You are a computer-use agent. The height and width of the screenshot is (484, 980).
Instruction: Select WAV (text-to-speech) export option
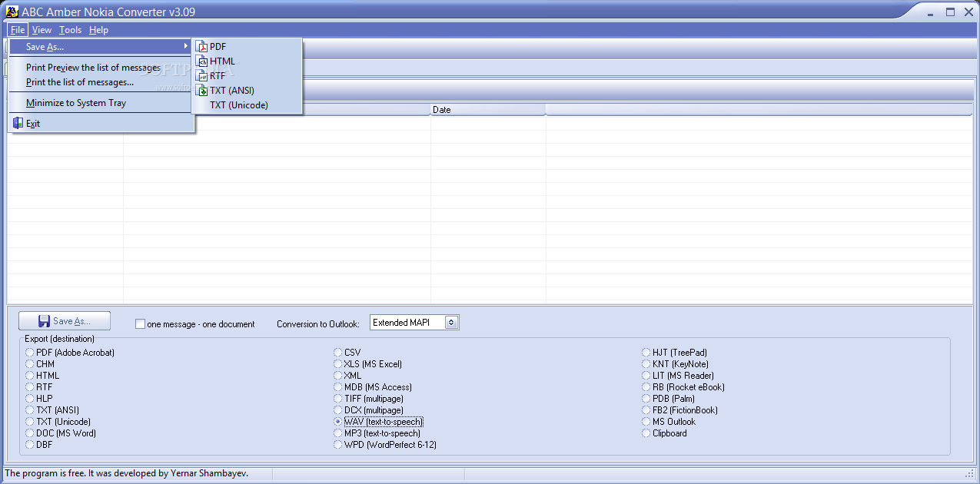point(379,422)
